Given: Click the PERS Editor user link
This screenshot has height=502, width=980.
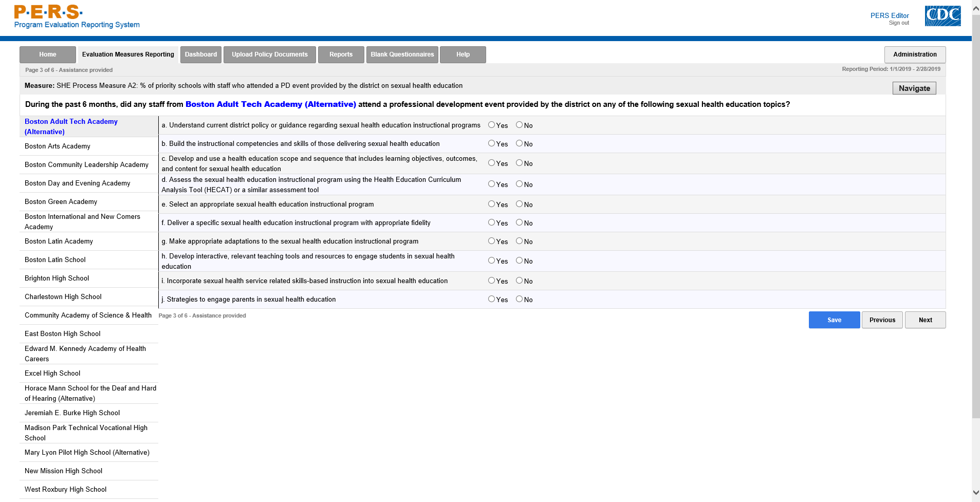Looking at the screenshot, I should (x=890, y=15).
